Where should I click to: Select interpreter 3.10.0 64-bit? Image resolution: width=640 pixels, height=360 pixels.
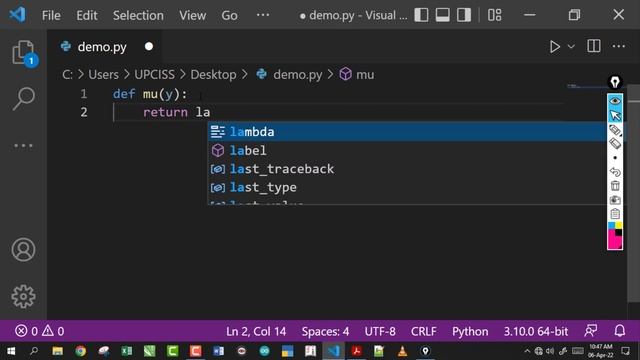[536, 331]
